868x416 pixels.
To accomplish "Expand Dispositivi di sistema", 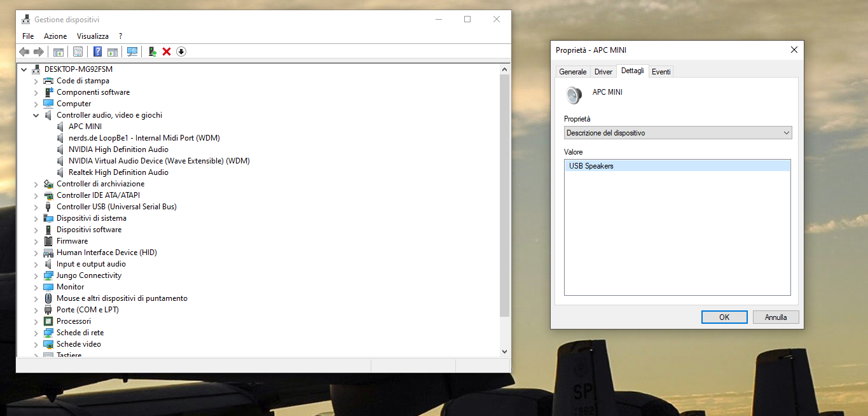I will (x=36, y=218).
